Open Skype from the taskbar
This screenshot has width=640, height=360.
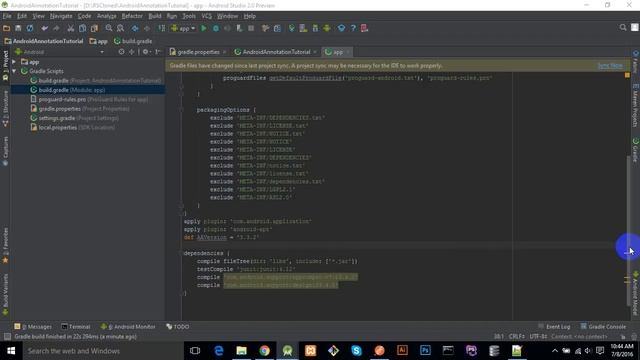click(x=356, y=351)
